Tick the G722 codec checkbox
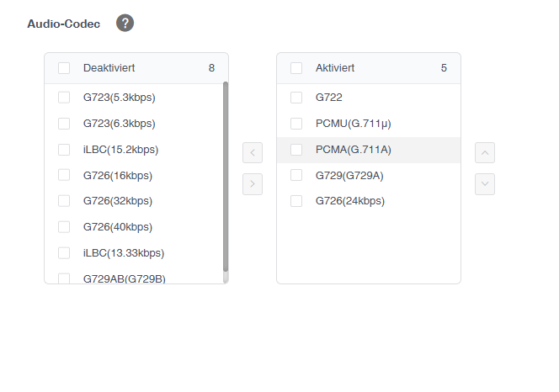 (x=296, y=98)
